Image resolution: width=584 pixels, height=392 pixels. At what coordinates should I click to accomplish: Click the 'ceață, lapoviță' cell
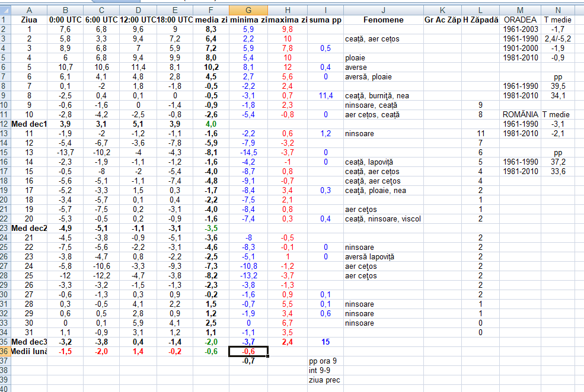pyautogui.click(x=383, y=162)
